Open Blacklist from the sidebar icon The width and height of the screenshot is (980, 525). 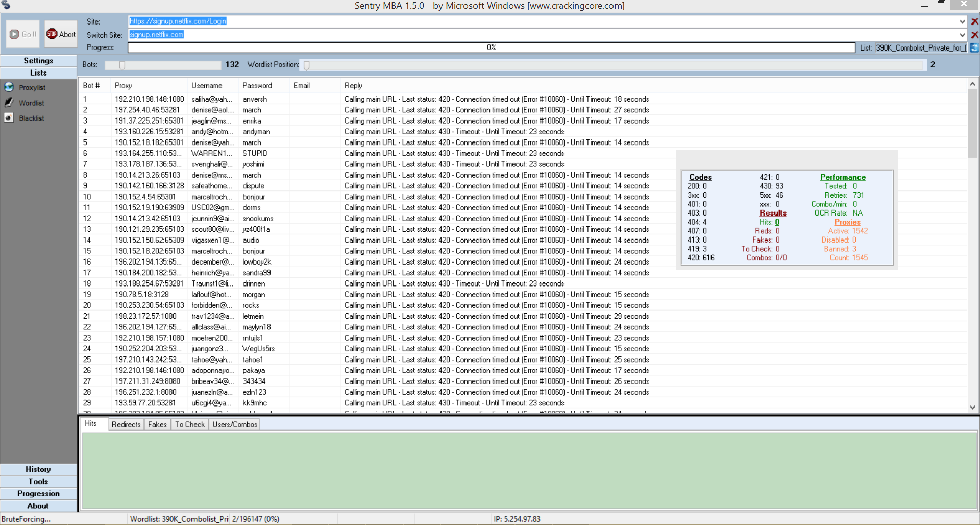coord(9,118)
